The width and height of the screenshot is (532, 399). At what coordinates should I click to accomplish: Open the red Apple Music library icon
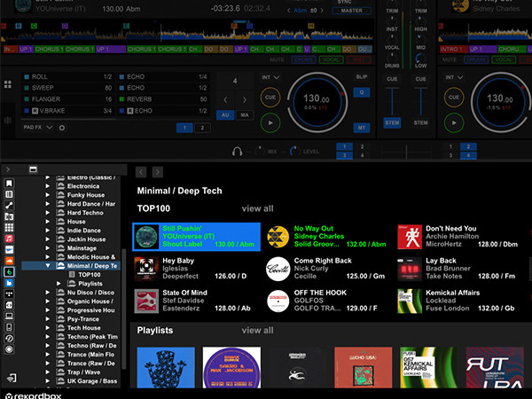point(9,239)
